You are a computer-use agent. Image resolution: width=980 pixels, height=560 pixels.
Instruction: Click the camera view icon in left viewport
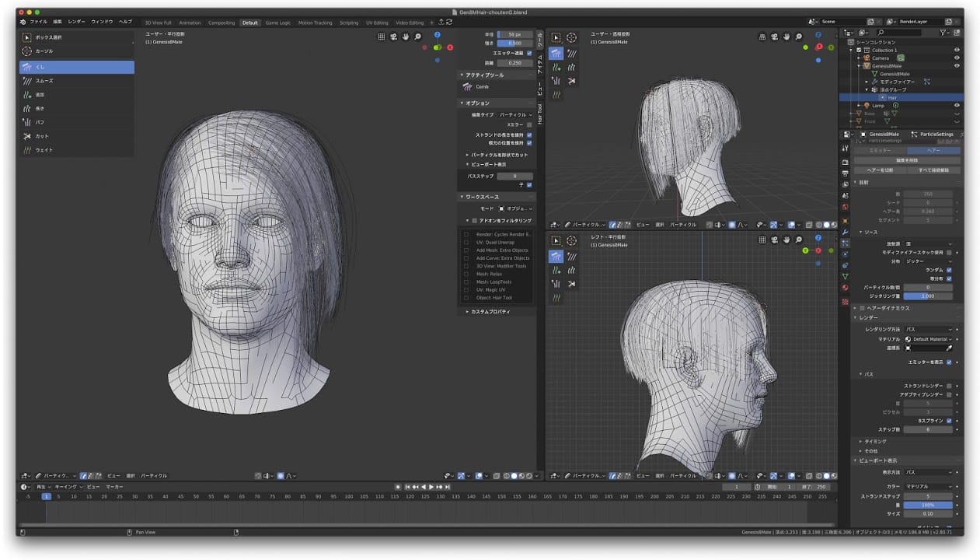(x=393, y=37)
